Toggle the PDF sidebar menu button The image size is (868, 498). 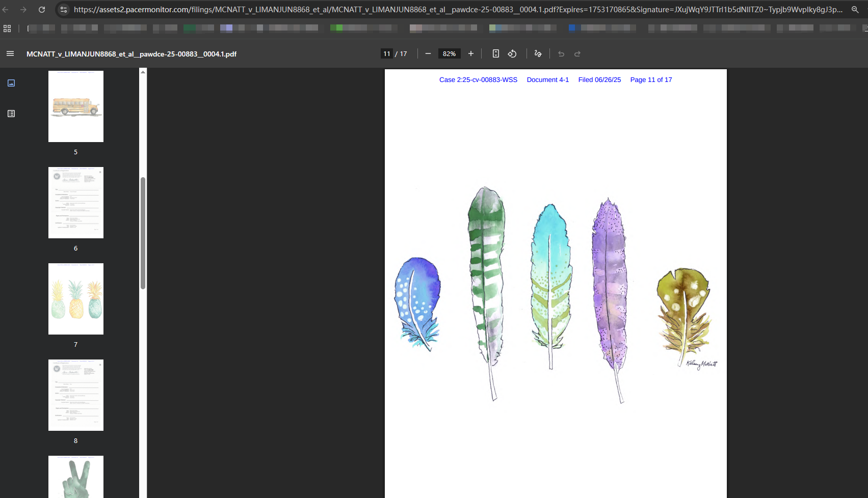click(10, 54)
